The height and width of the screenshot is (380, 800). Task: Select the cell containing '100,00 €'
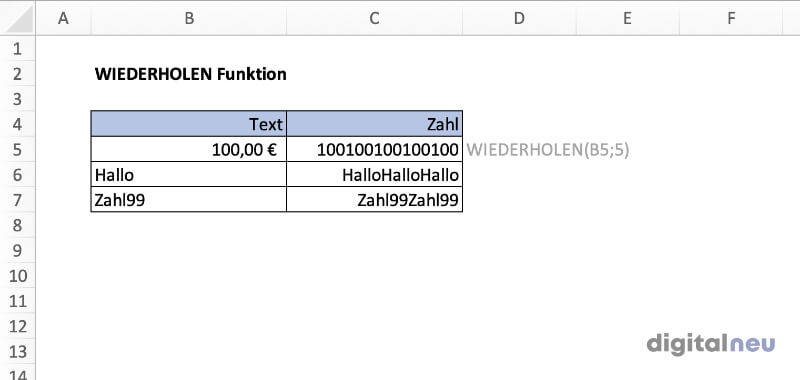189,149
